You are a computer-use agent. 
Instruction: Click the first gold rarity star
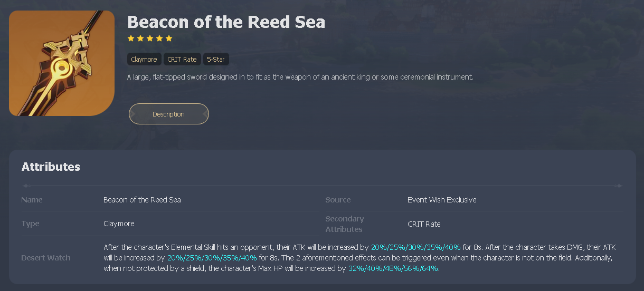click(x=131, y=38)
